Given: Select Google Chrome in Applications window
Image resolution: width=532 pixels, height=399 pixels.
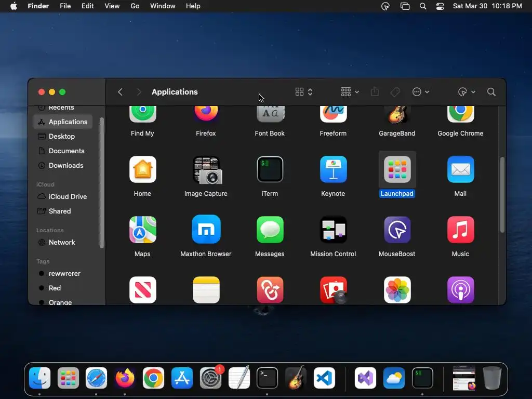Looking at the screenshot, I should click(460, 114).
